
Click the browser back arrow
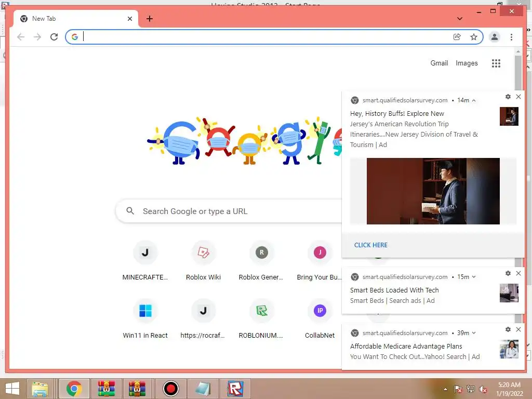coord(21,37)
